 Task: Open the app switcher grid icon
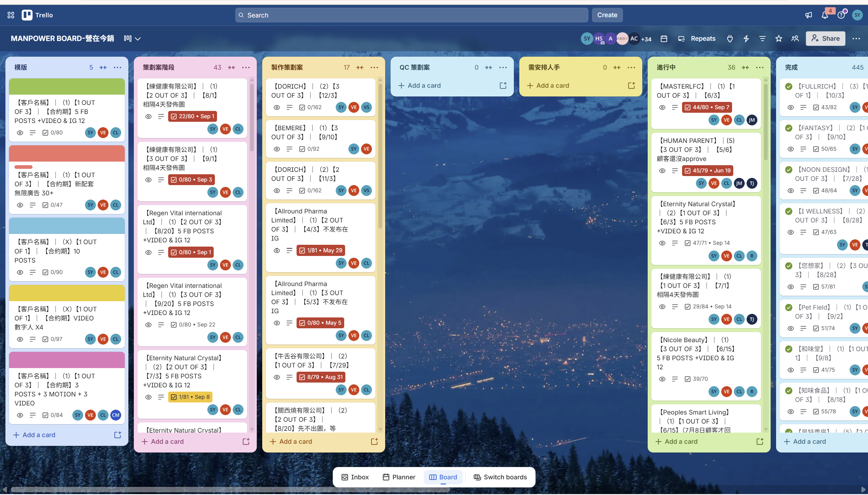(11, 15)
